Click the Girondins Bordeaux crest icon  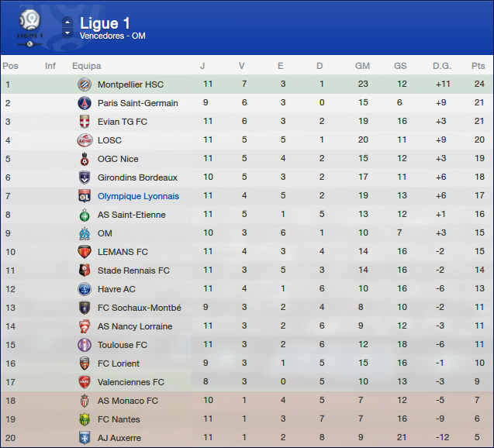click(x=84, y=177)
